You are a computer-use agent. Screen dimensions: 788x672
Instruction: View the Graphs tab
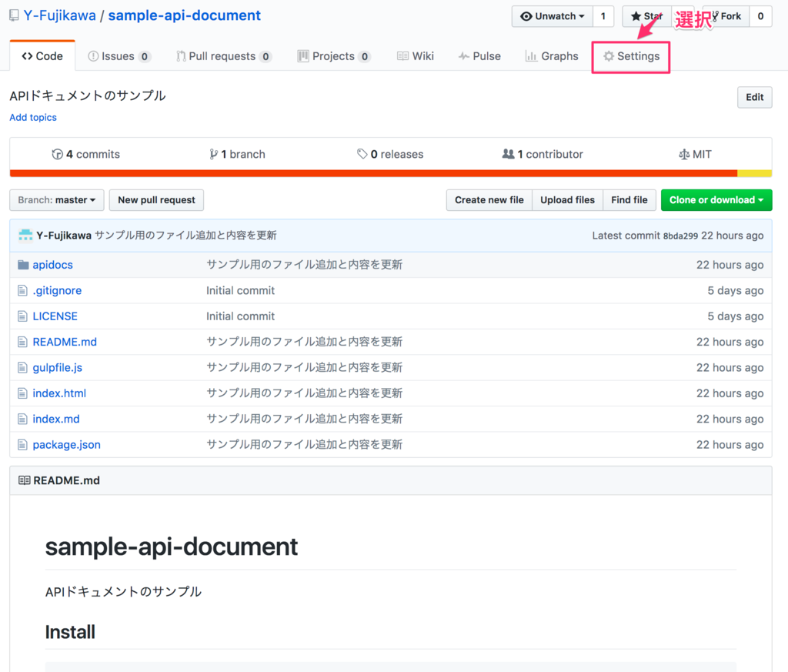[552, 56]
